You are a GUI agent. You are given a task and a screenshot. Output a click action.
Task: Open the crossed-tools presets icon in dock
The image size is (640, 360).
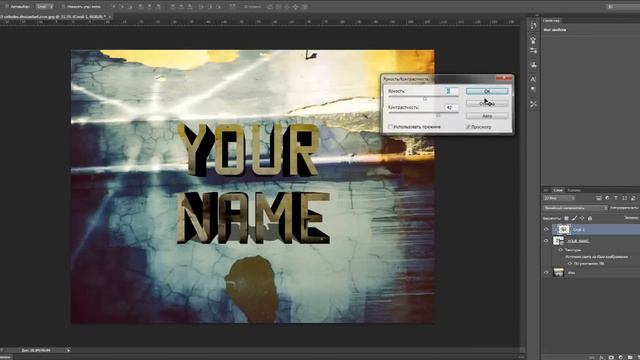(533, 104)
